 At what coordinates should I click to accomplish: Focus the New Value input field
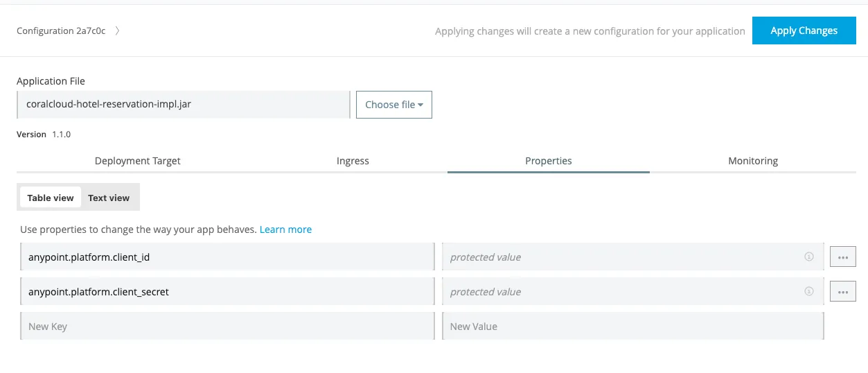point(632,327)
